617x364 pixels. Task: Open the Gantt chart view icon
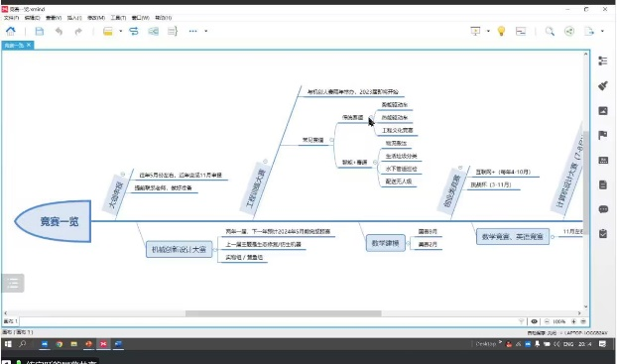pos(521,31)
